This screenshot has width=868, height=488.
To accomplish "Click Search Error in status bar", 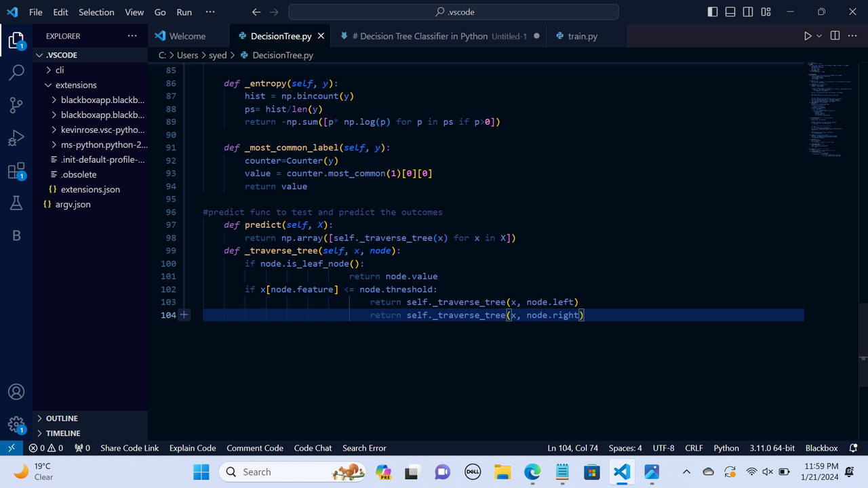I will (x=364, y=448).
